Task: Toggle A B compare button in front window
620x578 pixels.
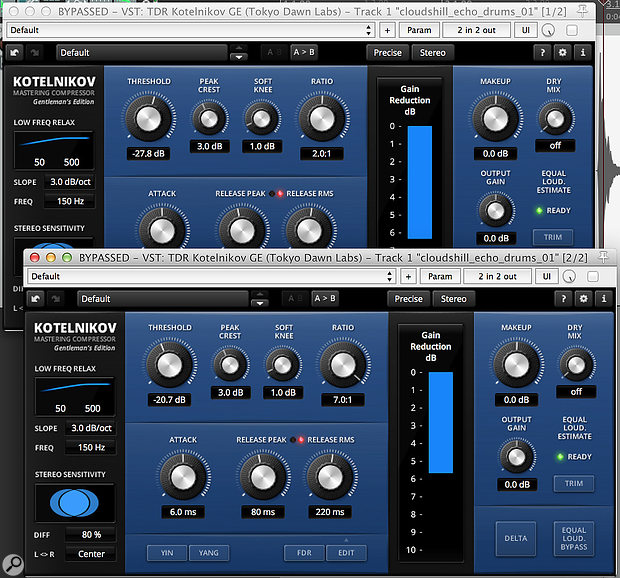Action: [295, 298]
